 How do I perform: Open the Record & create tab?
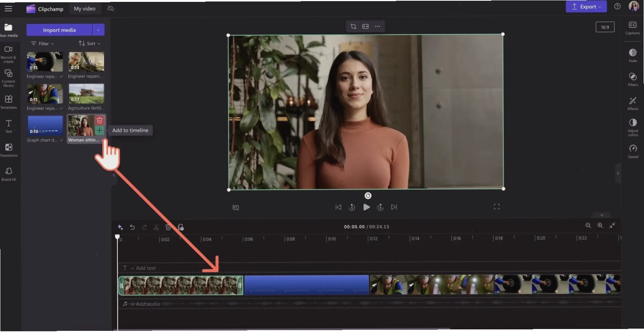9,54
